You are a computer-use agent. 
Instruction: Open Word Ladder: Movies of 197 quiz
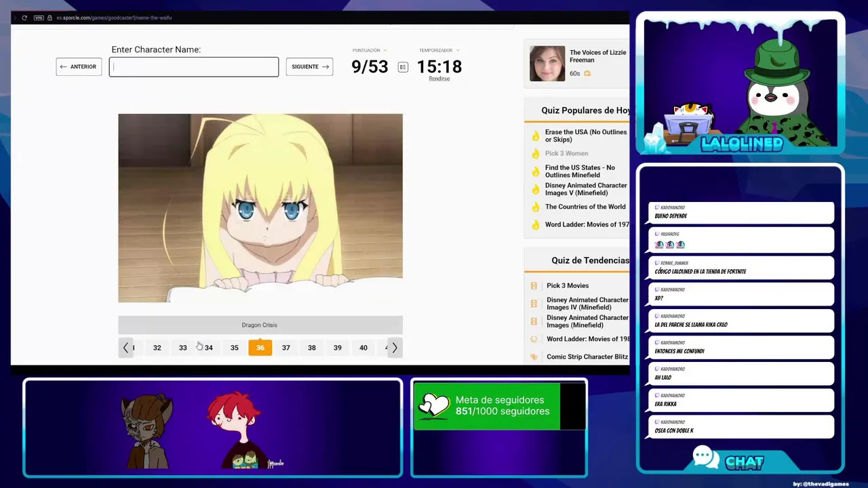click(x=587, y=224)
